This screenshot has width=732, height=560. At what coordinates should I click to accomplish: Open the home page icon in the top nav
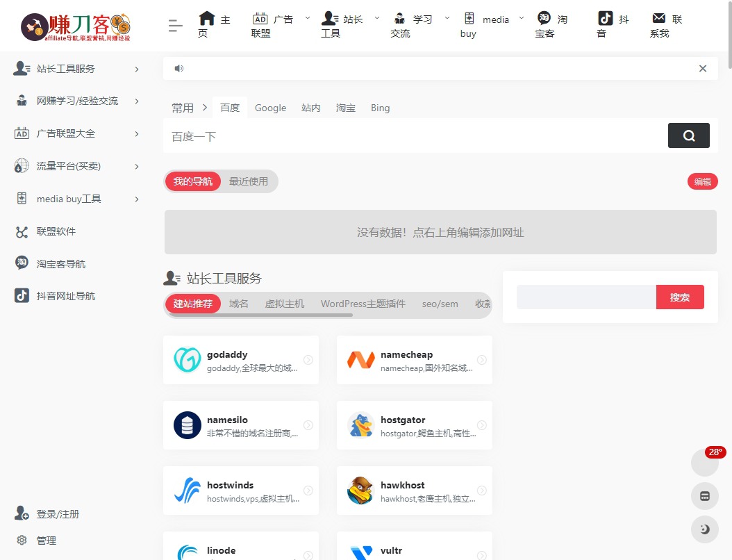(206, 19)
